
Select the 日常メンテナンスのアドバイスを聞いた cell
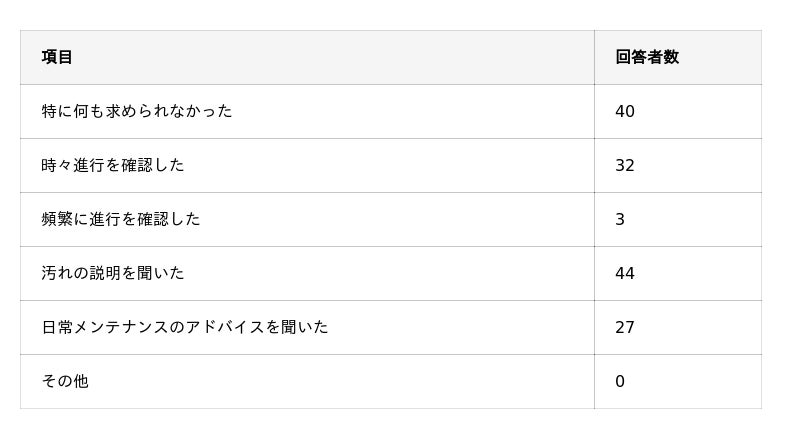pyautogui.click(x=185, y=327)
